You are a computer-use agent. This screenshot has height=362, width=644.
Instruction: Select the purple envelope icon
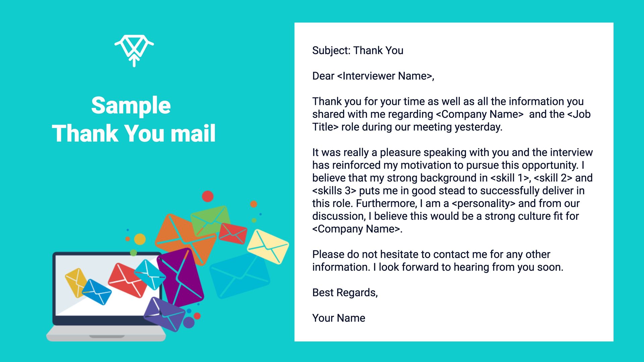coord(180,277)
